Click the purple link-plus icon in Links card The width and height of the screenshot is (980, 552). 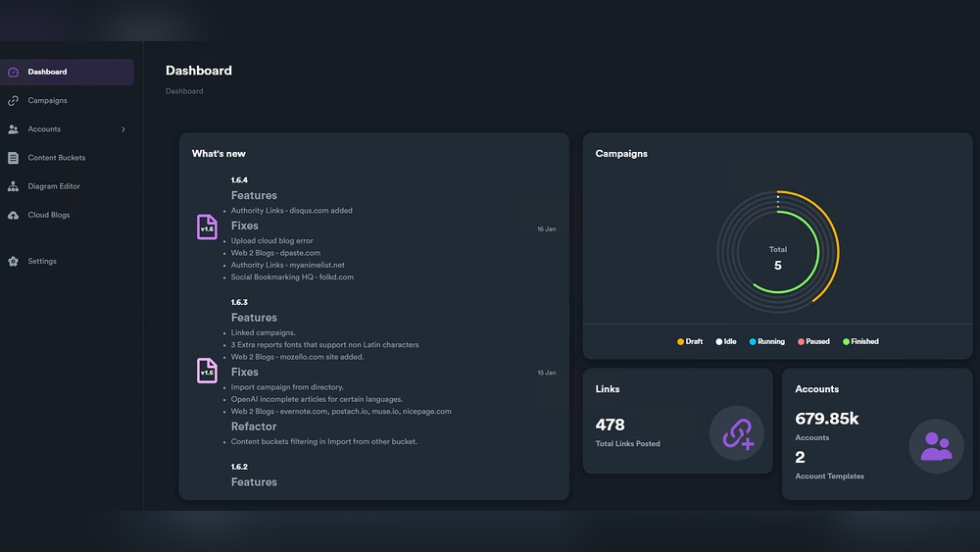(x=737, y=433)
